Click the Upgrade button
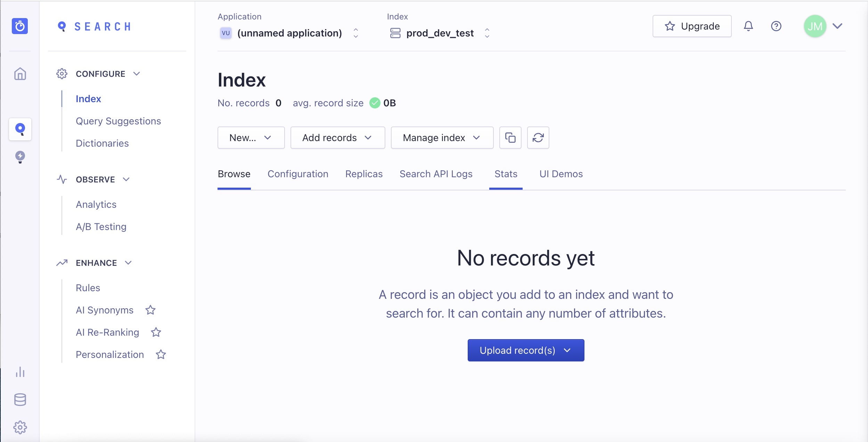Image resolution: width=868 pixels, height=442 pixels. click(x=691, y=26)
